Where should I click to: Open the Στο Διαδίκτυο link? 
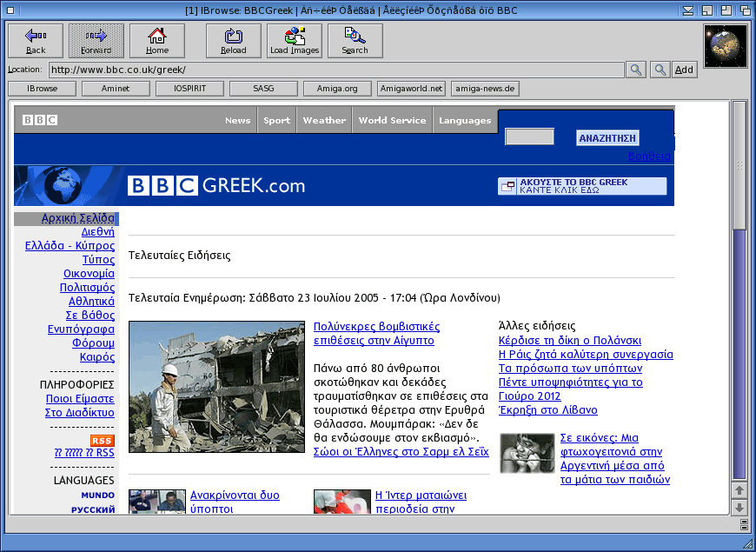80,413
